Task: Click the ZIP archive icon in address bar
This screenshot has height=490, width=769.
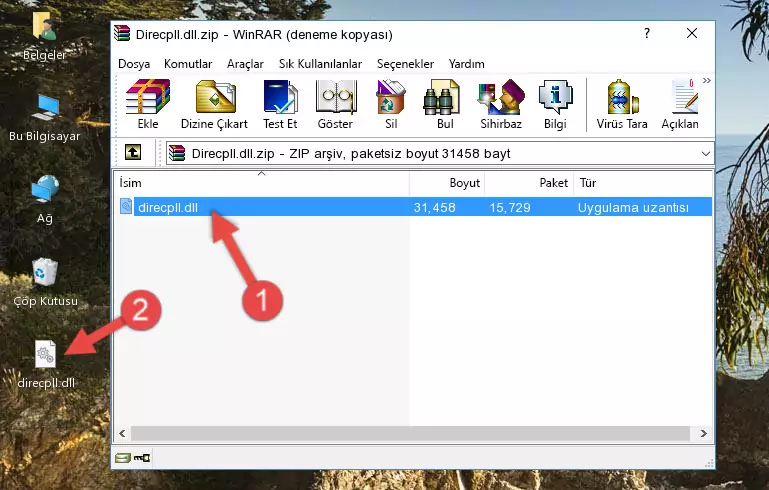Action: point(177,154)
